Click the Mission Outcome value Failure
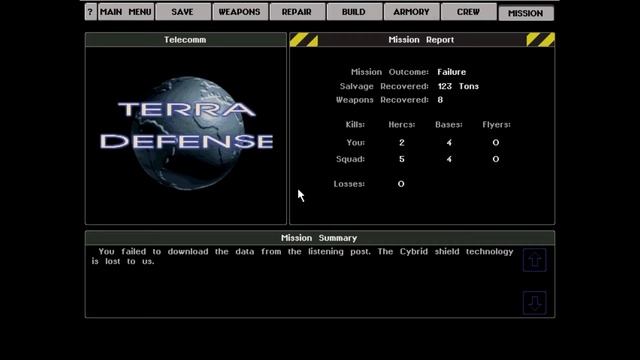640x360 pixels. 451,72
